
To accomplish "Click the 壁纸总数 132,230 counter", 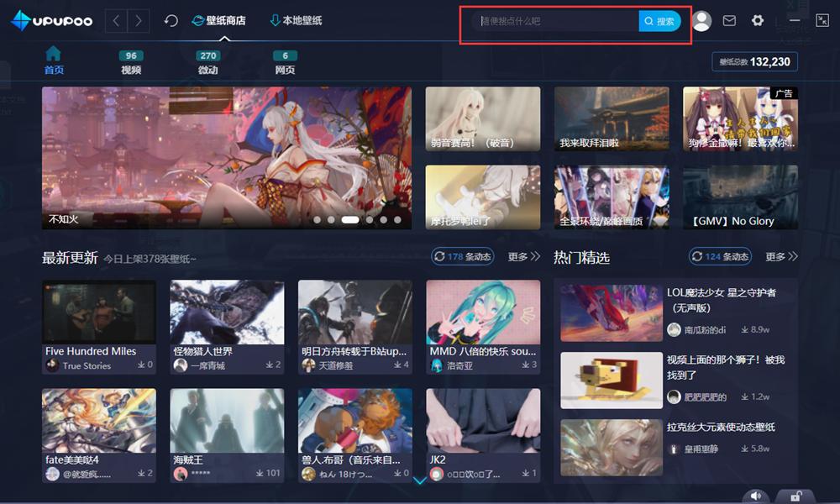I will coord(755,61).
